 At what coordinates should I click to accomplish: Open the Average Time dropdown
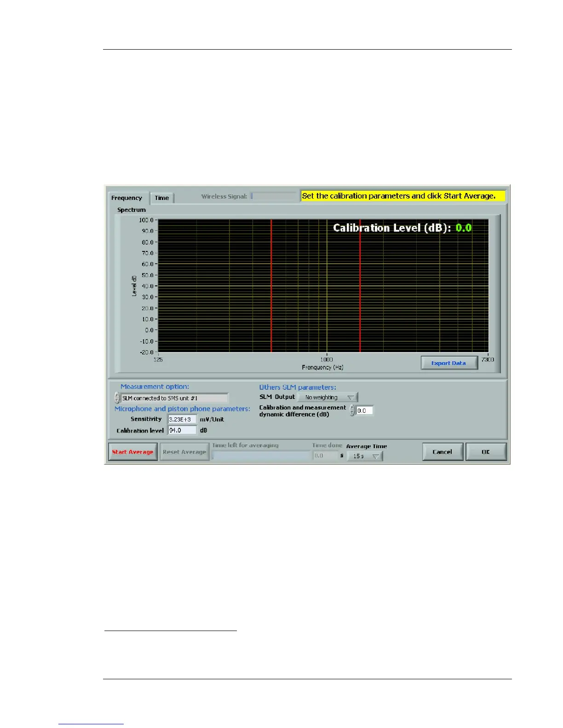tap(366, 456)
